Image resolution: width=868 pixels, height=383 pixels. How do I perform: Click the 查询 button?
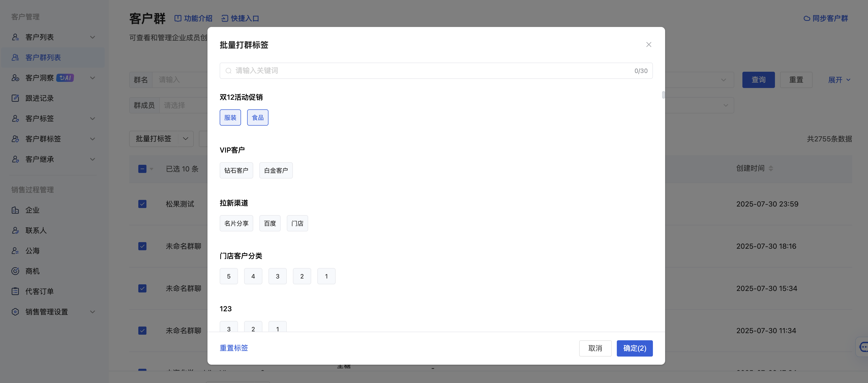coord(758,80)
